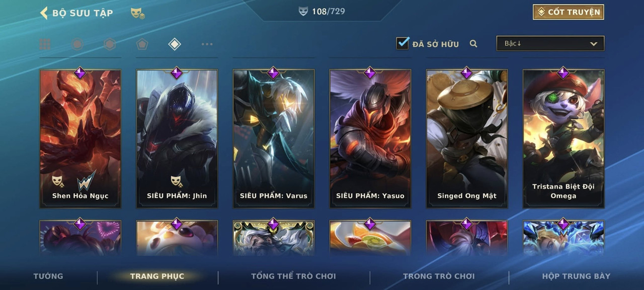
Task: Switch to the Tướng tab
Action: click(48, 276)
